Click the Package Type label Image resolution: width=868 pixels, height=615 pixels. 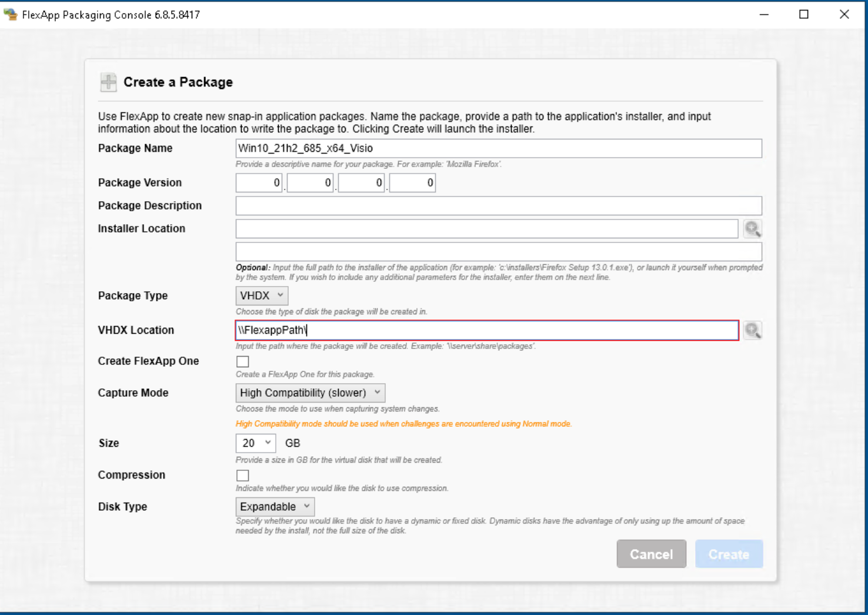133,295
